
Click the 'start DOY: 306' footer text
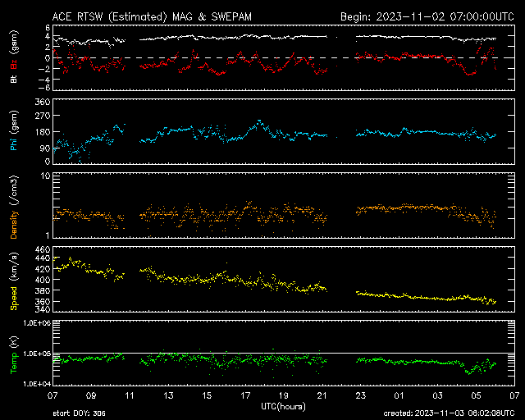point(80,413)
